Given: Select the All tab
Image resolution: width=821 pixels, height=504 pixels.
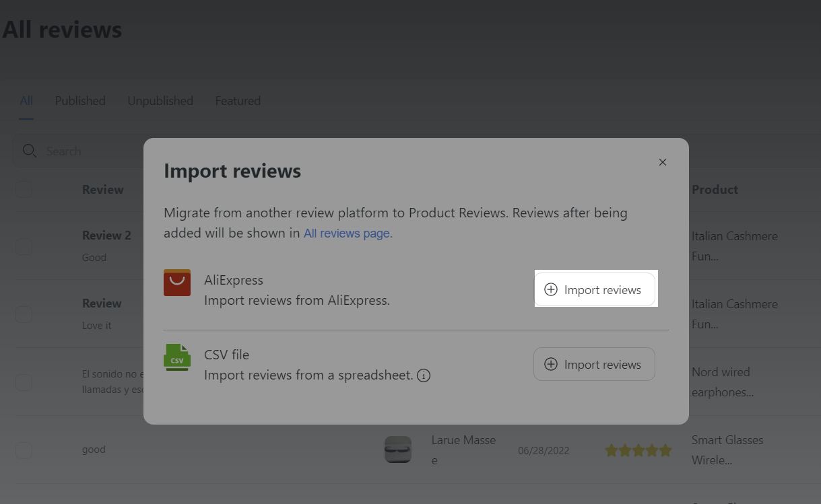Looking at the screenshot, I should [x=26, y=101].
